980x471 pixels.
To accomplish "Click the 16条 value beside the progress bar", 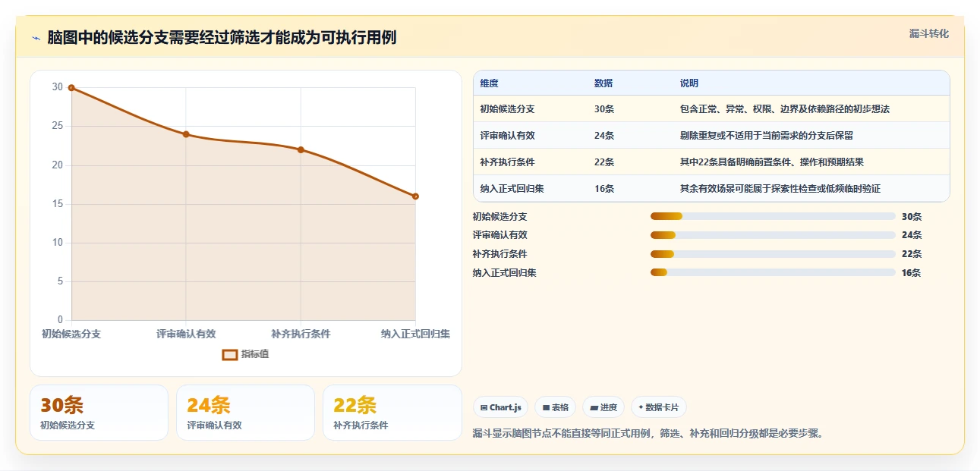I will 911,272.
